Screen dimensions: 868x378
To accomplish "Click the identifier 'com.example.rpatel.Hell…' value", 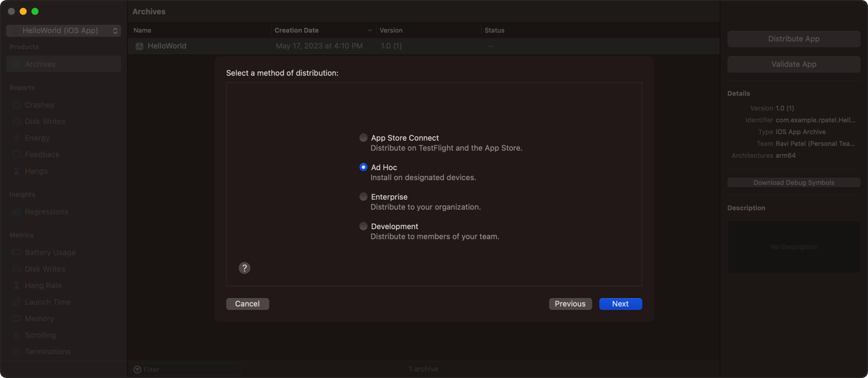I will (x=815, y=120).
